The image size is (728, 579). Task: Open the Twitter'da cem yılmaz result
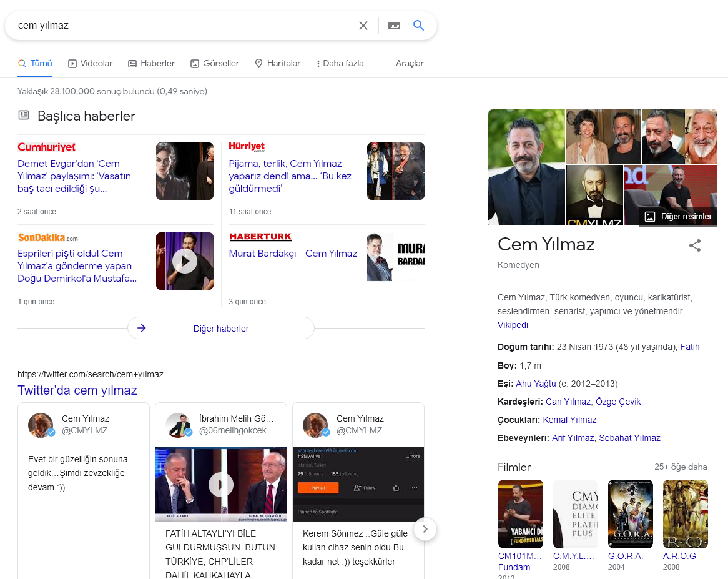coord(77,390)
